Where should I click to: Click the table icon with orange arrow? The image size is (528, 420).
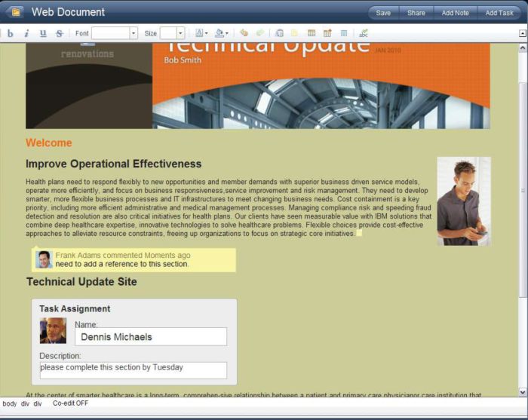[x=327, y=33]
